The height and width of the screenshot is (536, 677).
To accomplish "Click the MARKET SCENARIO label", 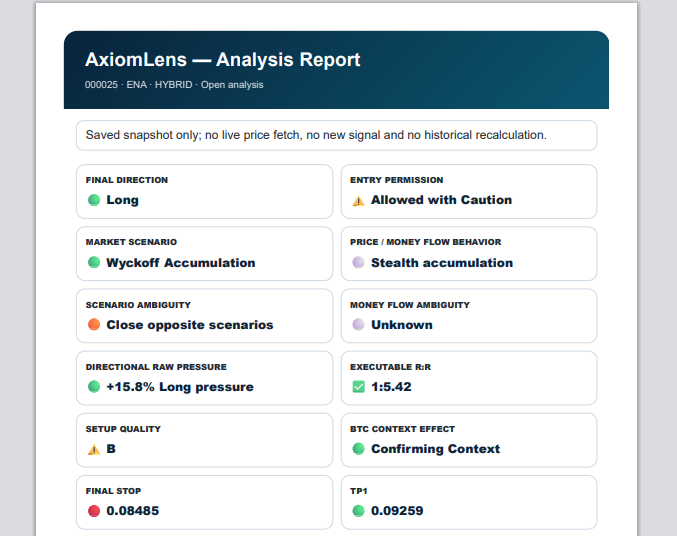I will tap(131, 242).
